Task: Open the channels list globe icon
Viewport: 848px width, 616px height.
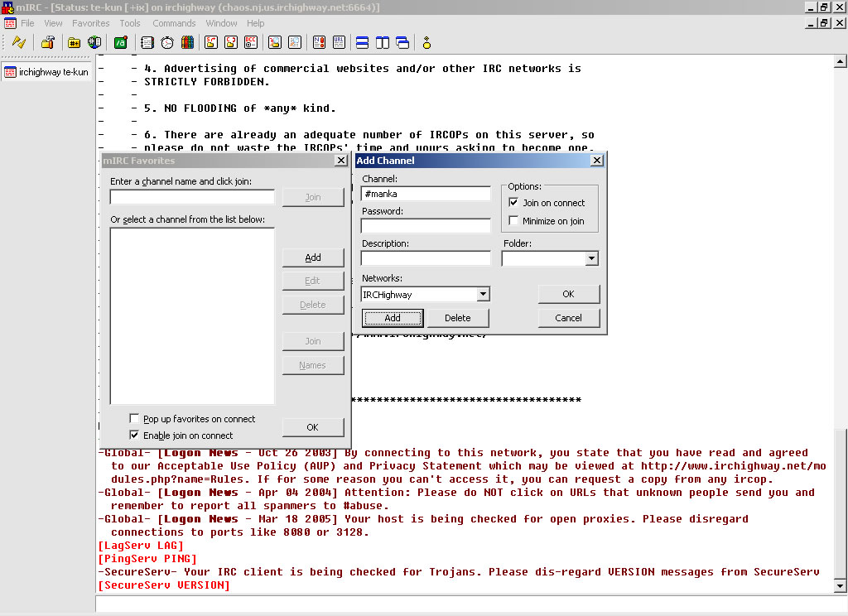Action: click(x=94, y=42)
